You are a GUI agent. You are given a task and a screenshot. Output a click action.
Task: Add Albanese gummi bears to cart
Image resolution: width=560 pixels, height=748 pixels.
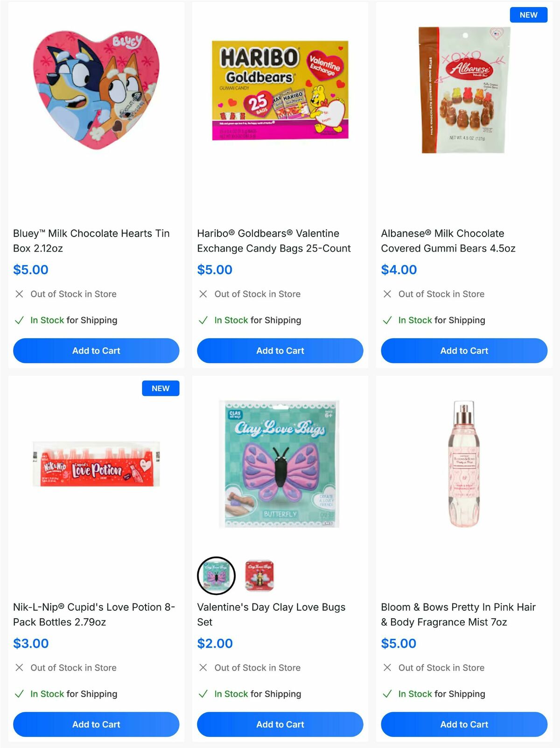click(x=464, y=350)
